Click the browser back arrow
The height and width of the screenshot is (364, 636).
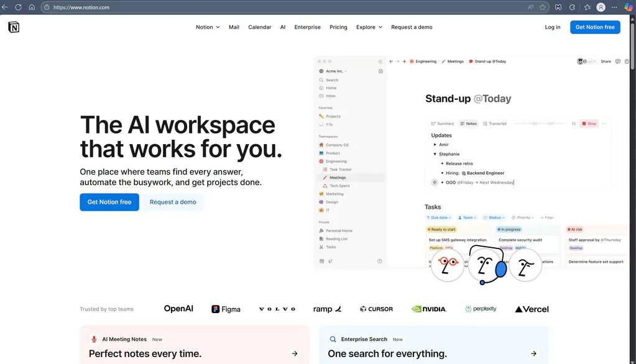click(x=5, y=7)
